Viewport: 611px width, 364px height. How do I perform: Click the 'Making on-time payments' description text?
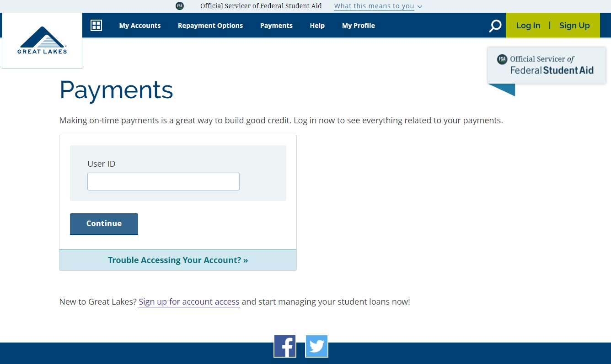(x=281, y=121)
